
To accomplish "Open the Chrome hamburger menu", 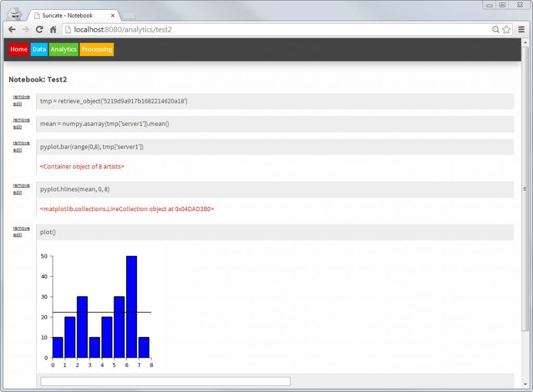I will click(x=521, y=30).
